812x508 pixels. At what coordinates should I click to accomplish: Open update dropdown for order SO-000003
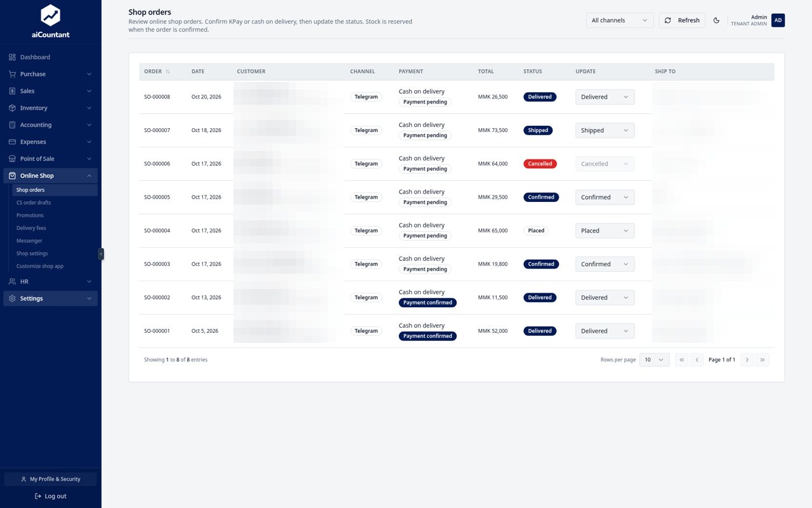605,264
